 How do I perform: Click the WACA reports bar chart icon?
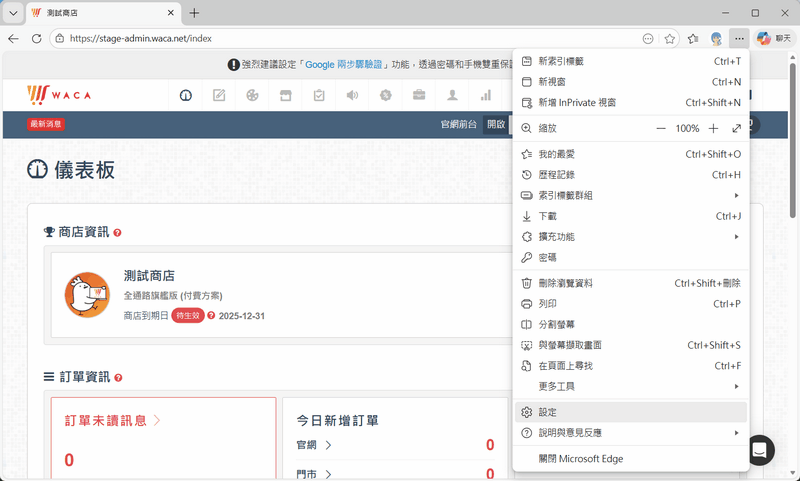tap(486, 96)
